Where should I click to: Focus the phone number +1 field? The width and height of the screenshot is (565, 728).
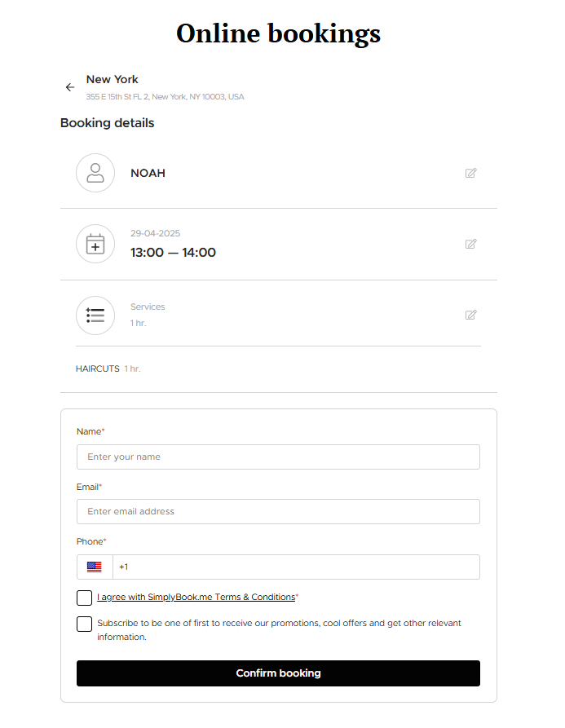pos(296,567)
